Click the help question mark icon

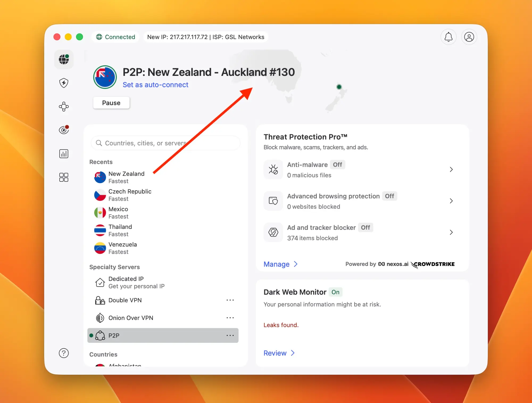point(64,353)
